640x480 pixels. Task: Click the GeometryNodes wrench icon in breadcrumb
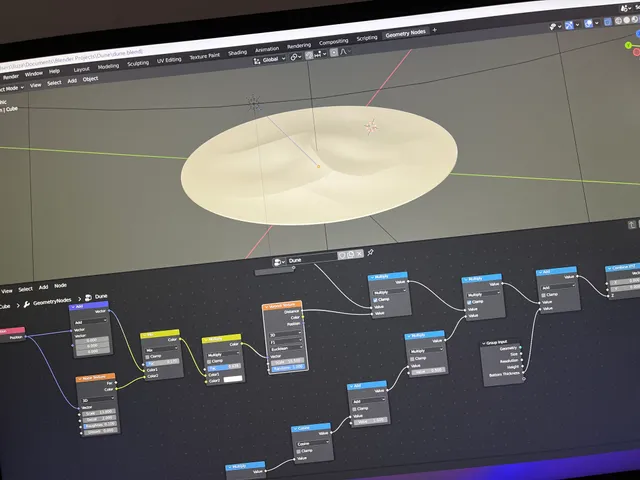[27, 304]
